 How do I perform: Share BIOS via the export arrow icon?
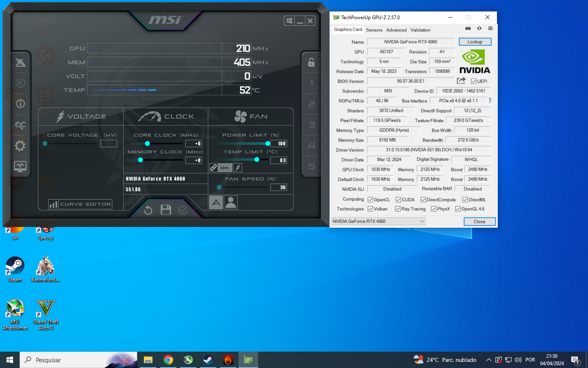461,81
